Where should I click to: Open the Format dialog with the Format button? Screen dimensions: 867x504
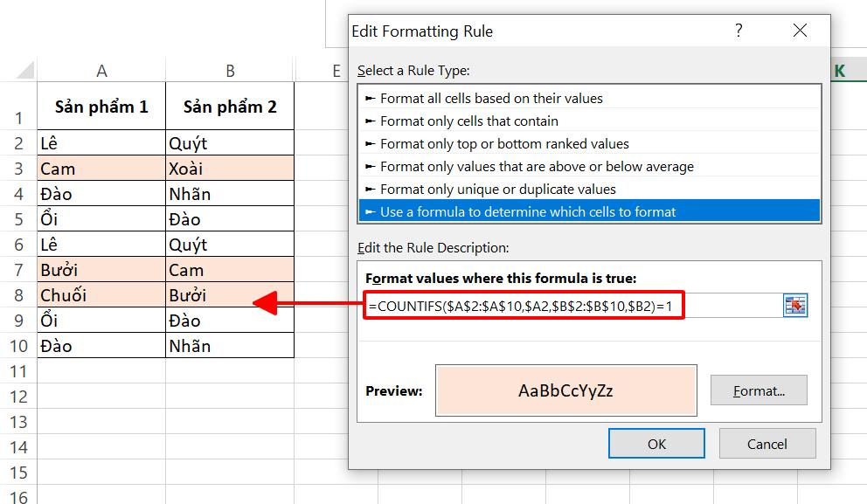pos(759,390)
